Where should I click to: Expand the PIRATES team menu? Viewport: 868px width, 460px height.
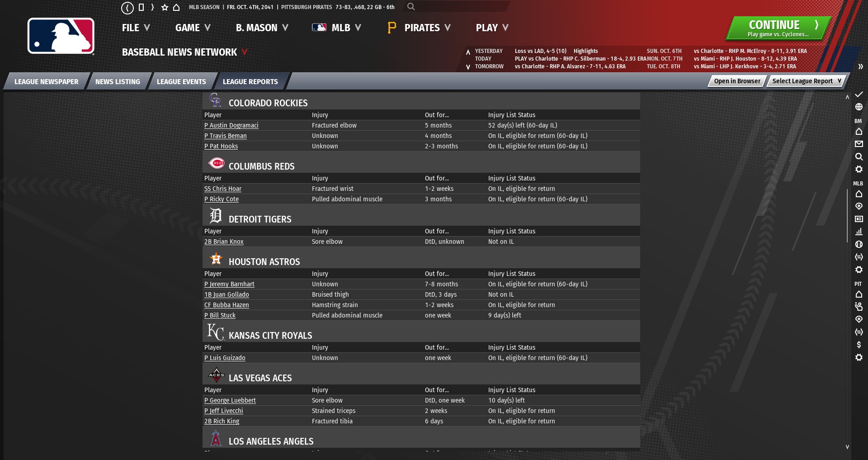(x=419, y=28)
